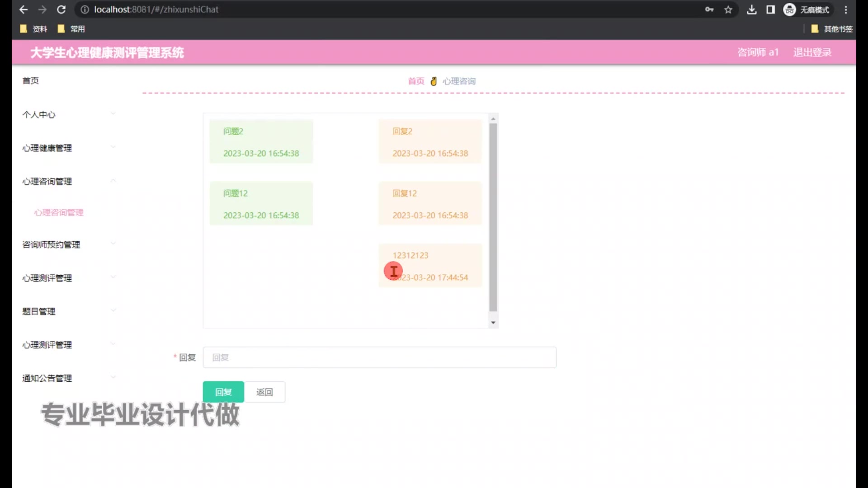The image size is (868, 488).
Task: Open 首页 in the sidebar
Action: 31,80
